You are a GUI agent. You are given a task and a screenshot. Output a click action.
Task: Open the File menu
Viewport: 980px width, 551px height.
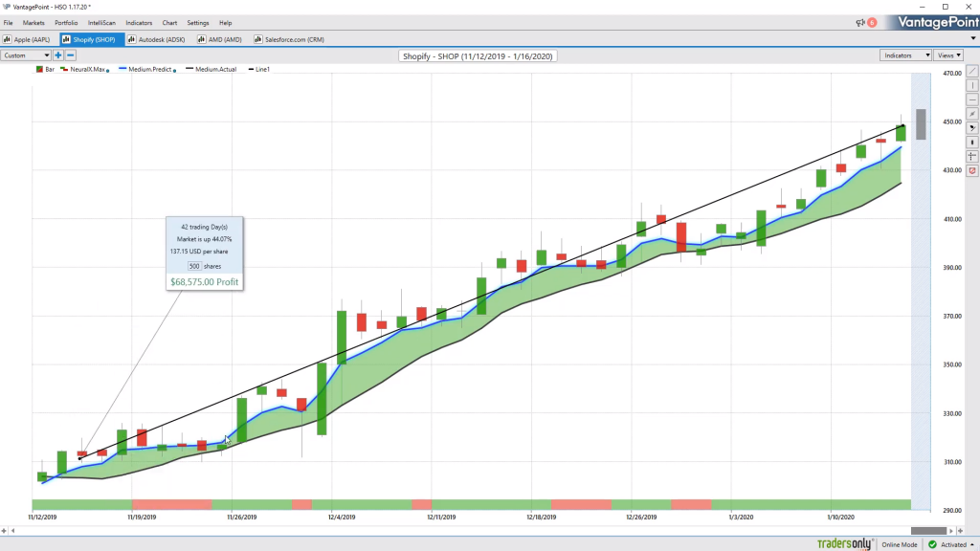point(8,23)
